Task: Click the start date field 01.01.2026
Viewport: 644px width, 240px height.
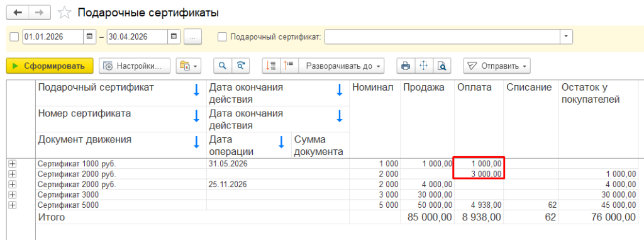Action: [x=53, y=37]
